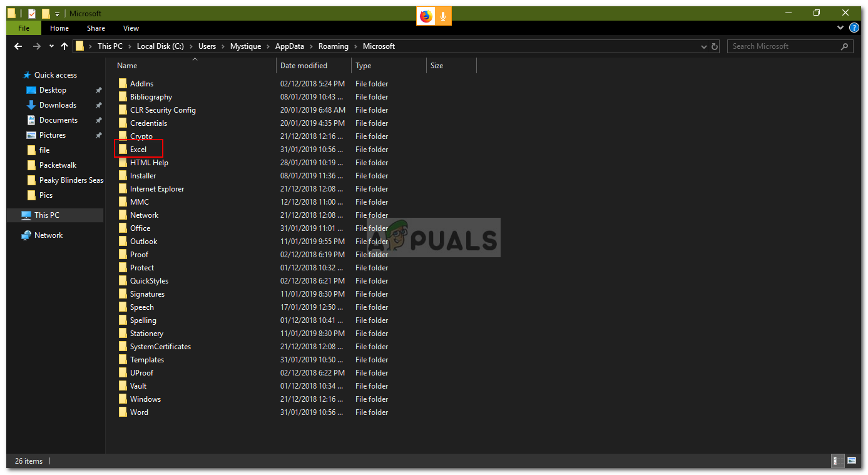
Task: Switch to Details view icon
Action: click(836, 461)
